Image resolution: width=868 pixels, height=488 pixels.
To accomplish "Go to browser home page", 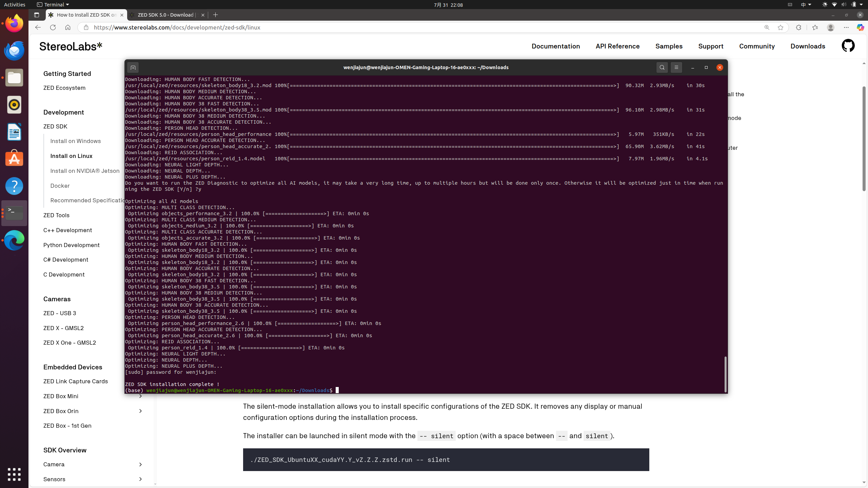I will (x=68, y=27).
